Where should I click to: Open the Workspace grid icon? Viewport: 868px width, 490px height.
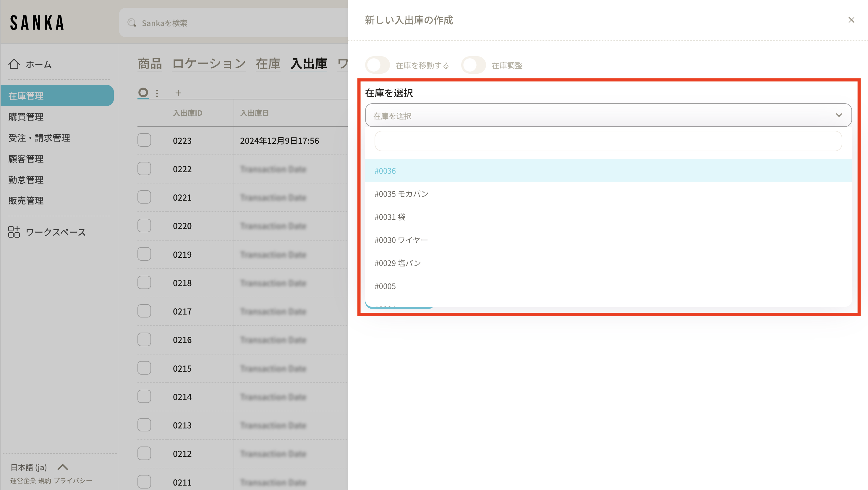[x=14, y=232]
